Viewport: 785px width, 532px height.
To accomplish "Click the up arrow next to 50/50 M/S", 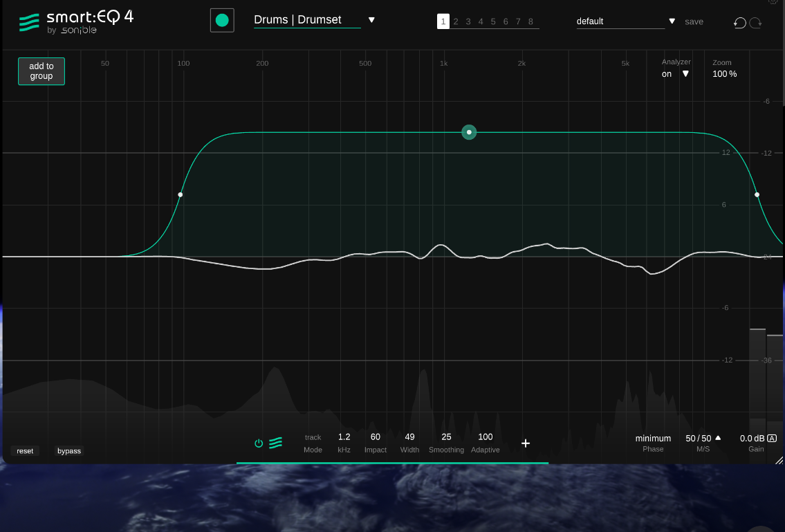I will coord(718,438).
